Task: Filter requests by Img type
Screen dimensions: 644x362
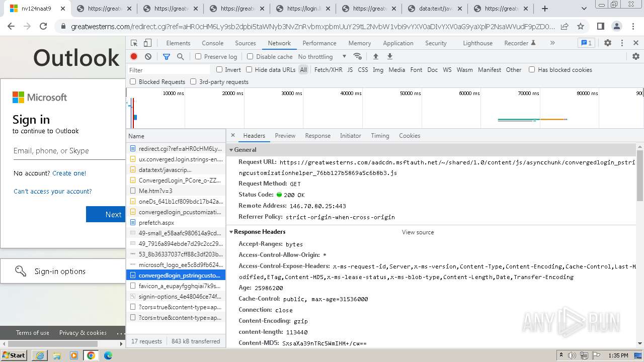Action: coord(378,70)
